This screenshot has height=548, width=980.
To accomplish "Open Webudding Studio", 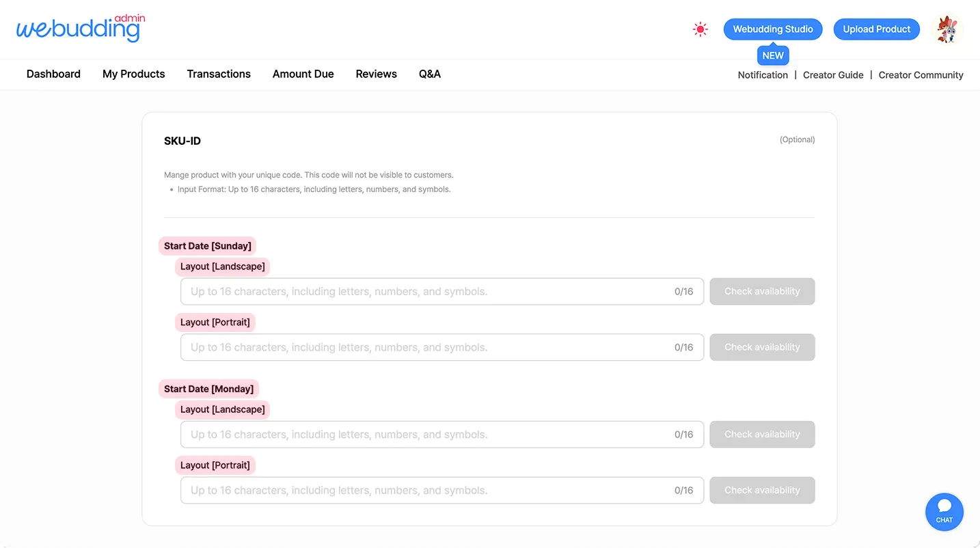I will coord(773,29).
